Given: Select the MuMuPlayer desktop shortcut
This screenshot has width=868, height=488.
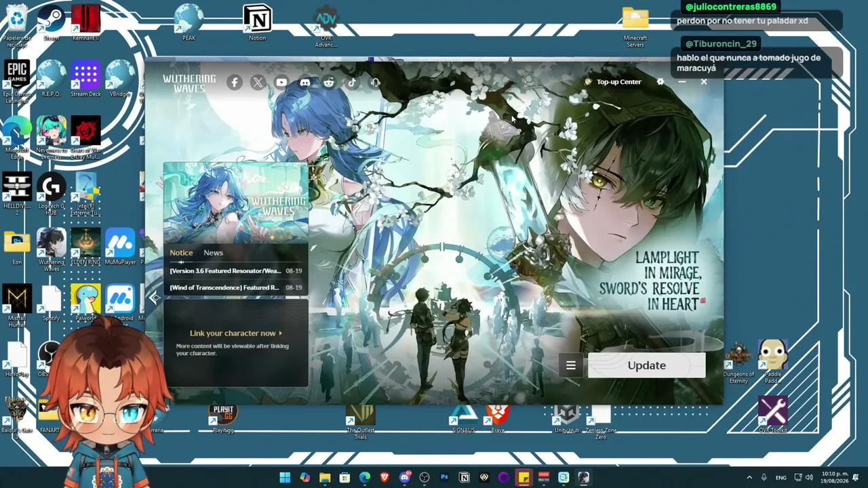Looking at the screenshot, I should click(120, 247).
